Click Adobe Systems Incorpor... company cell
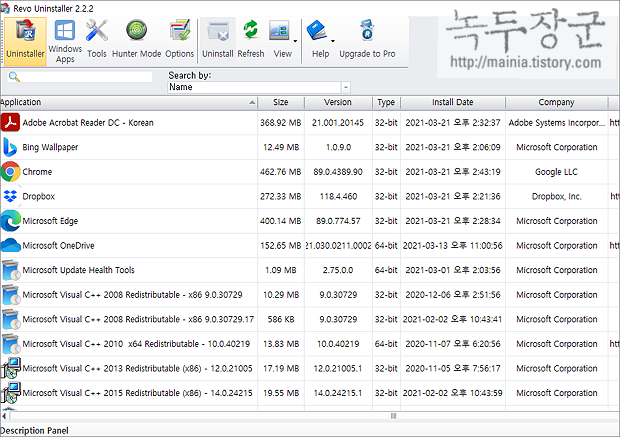Viewport: 620px width, 437px height. [556, 123]
